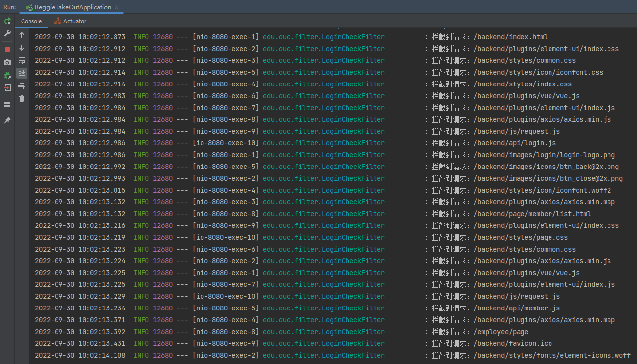Image resolution: width=637 pixels, height=364 pixels.
Task: Rerun the ReggieTakeOutApplication with the green rerun icon
Action: point(7,21)
